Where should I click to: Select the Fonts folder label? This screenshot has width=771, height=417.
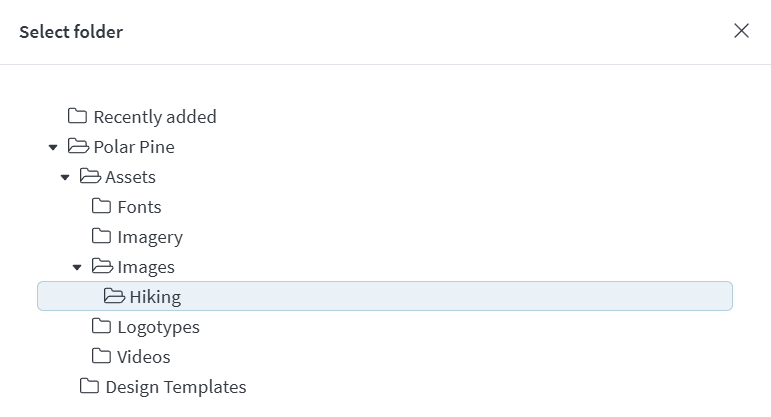pos(139,207)
